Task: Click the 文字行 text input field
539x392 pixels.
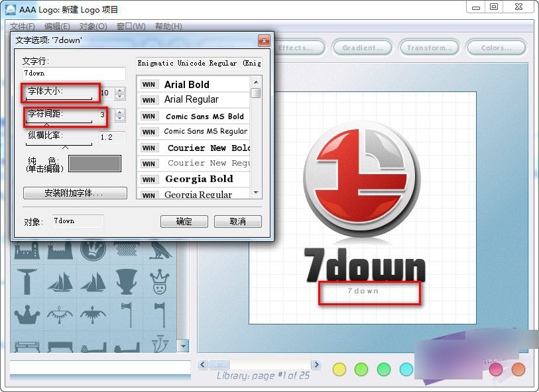Action: pyautogui.click(x=74, y=73)
